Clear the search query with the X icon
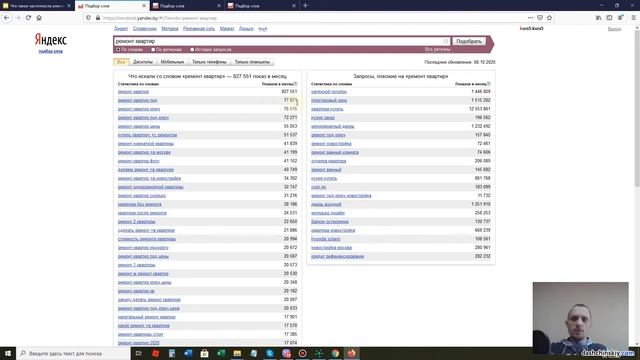The image size is (640, 360). point(446,41)
